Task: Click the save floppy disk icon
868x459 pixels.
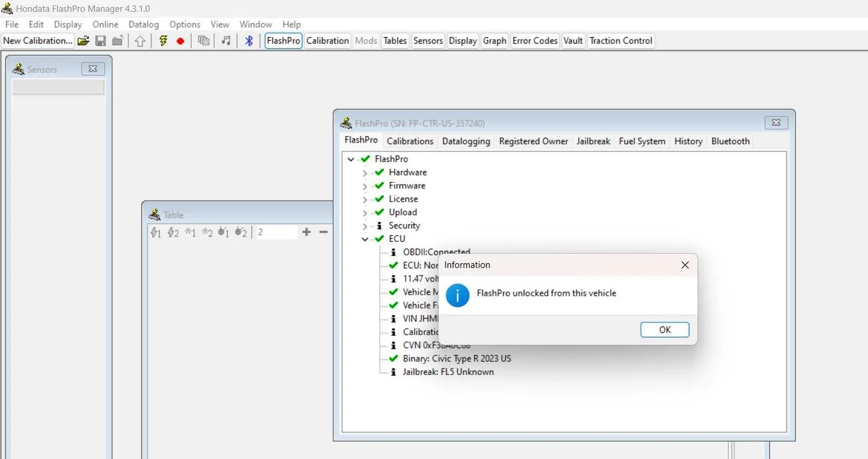Action: (101, 41)
